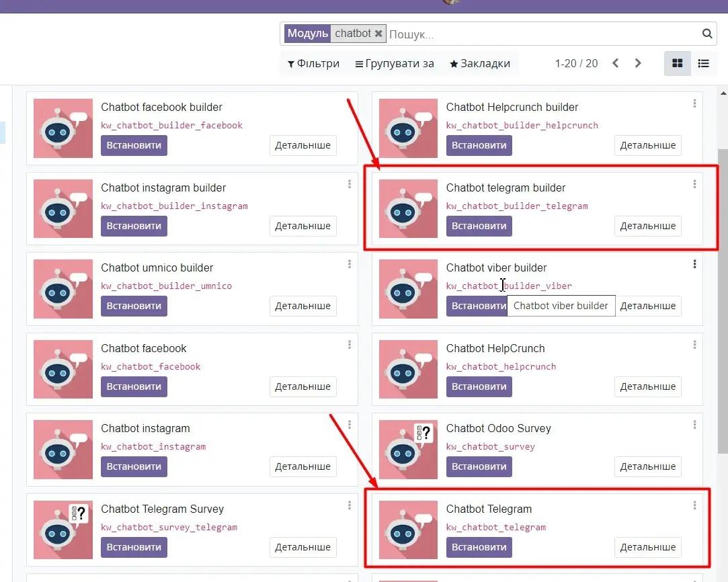Open Chatbot telegram builder options menu
This screenshot has width=728, height=582.
pyautogui.click(x=694, y=184)
